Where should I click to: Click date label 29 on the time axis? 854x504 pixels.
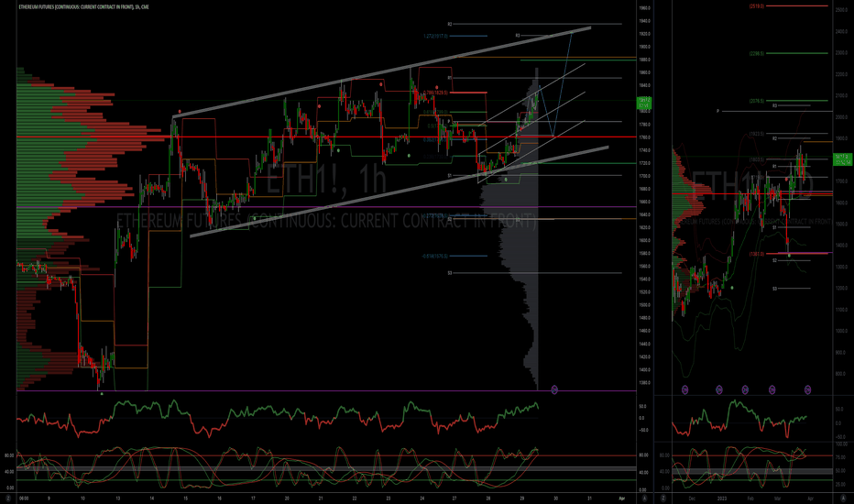pyautogui.click(x=521, y=498)
